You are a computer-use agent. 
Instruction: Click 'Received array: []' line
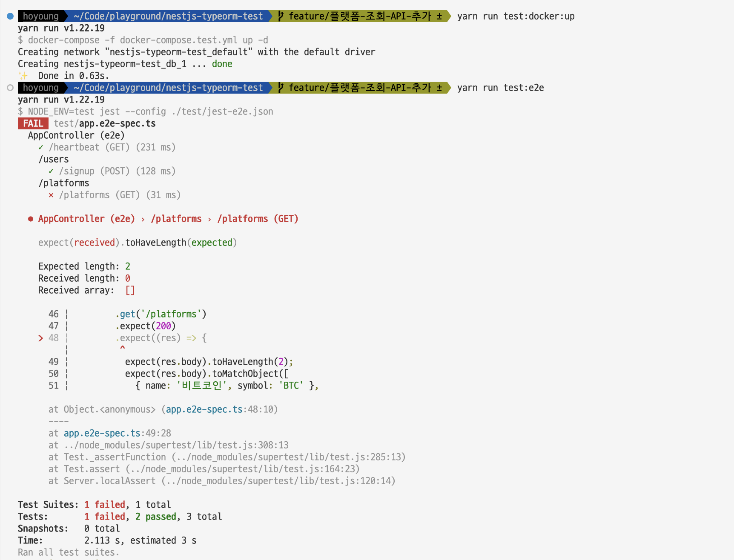point(87,290)
